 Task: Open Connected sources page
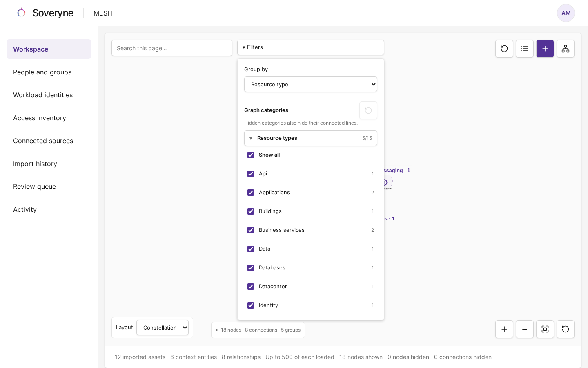[x=49, y=141]
